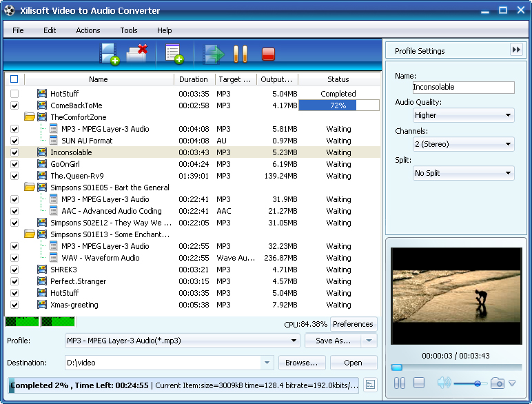Click the preview playback seek slider

[456, 367]
